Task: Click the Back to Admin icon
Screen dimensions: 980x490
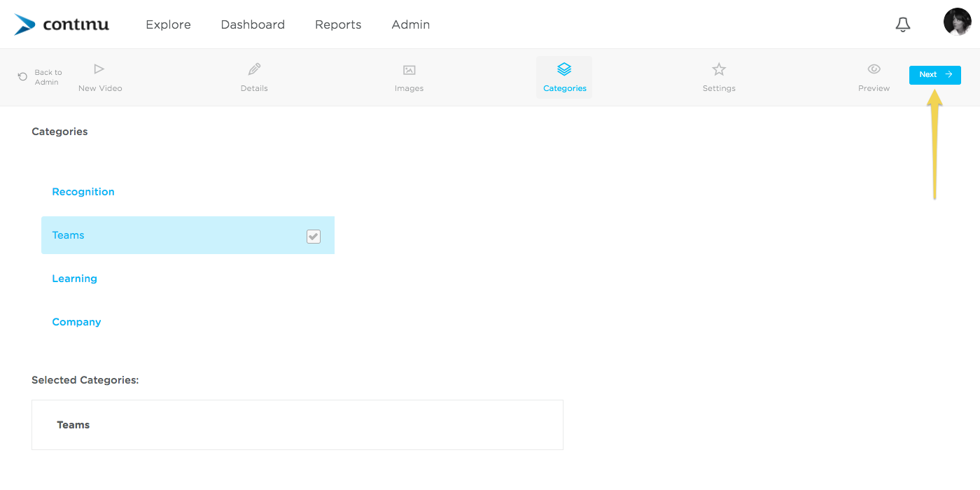Action: point(22,77)
